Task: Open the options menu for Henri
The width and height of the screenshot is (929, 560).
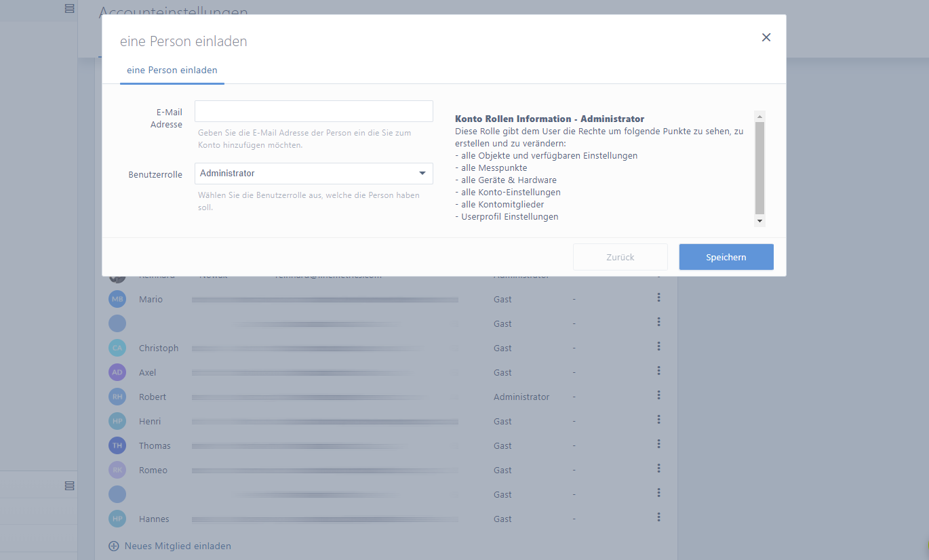Action: [x=658, y=420]
